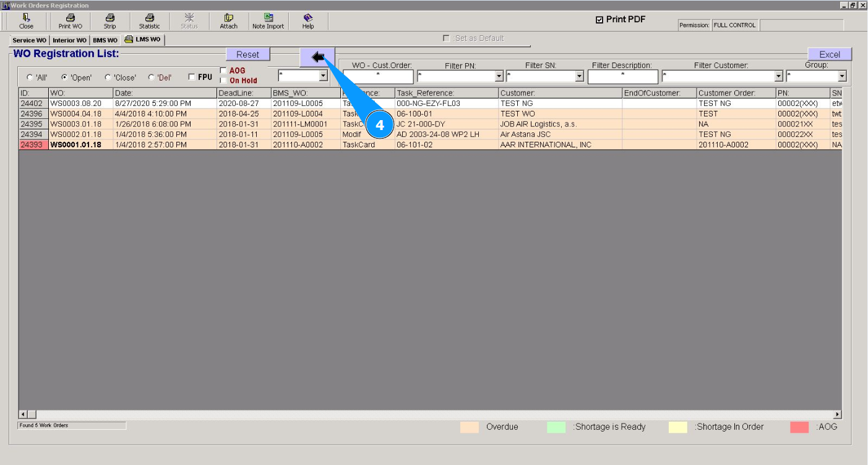Tick the AOG filter checkbox
This screenshot has width=868, height=465.
click(223, 71)
